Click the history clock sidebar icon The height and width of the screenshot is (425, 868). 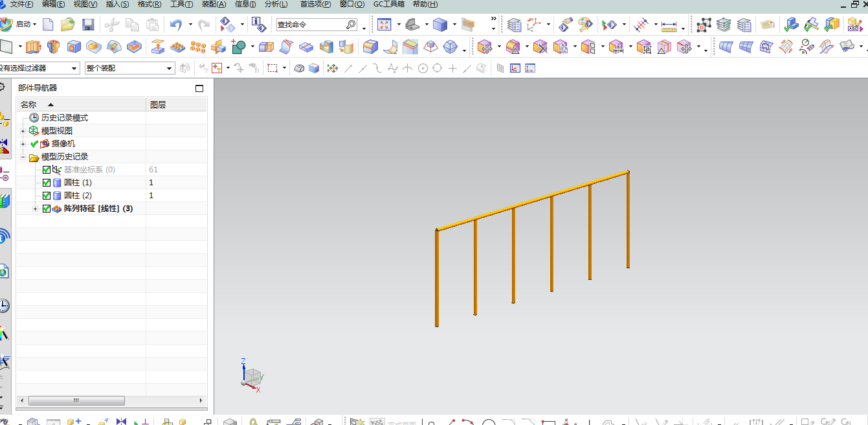tap(4, 306)
